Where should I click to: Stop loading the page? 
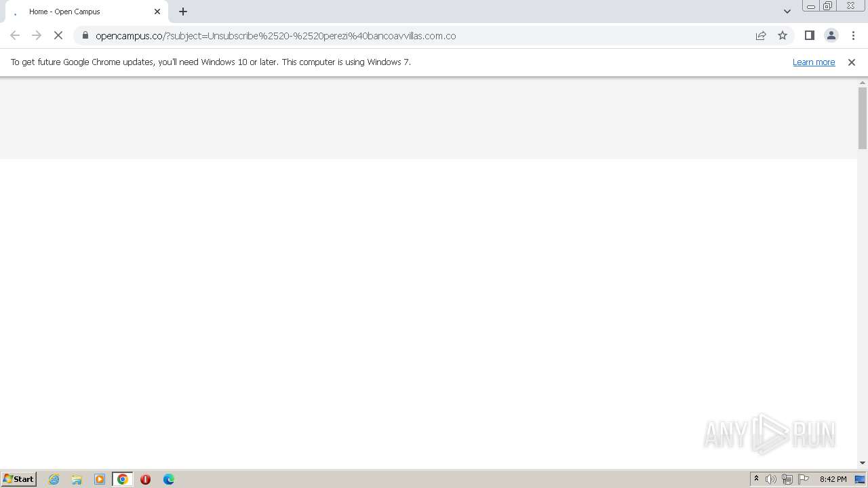point(58,35)
